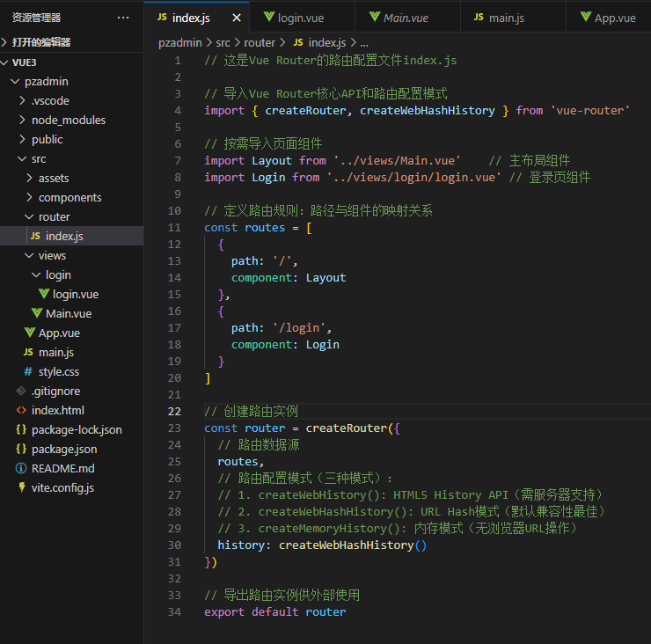
Task: Expand the assets folder chevron
Action: tap(29, 178)
